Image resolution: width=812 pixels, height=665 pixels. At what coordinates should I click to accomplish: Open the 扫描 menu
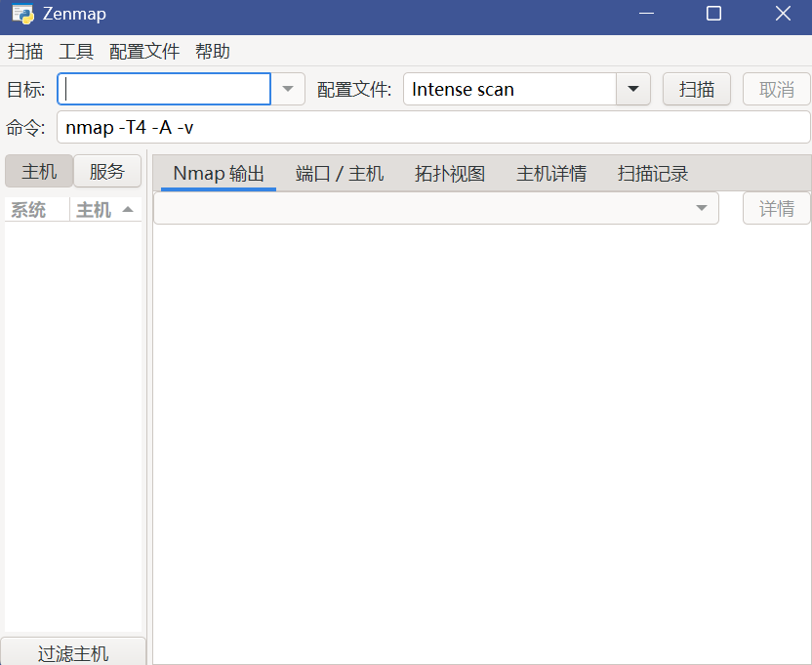tap(25, 52)
